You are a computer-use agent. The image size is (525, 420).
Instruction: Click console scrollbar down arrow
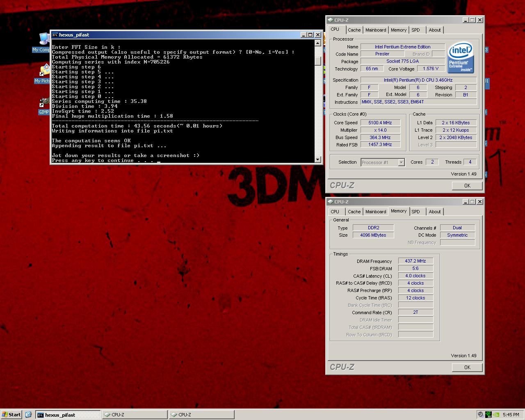(318, 160)
